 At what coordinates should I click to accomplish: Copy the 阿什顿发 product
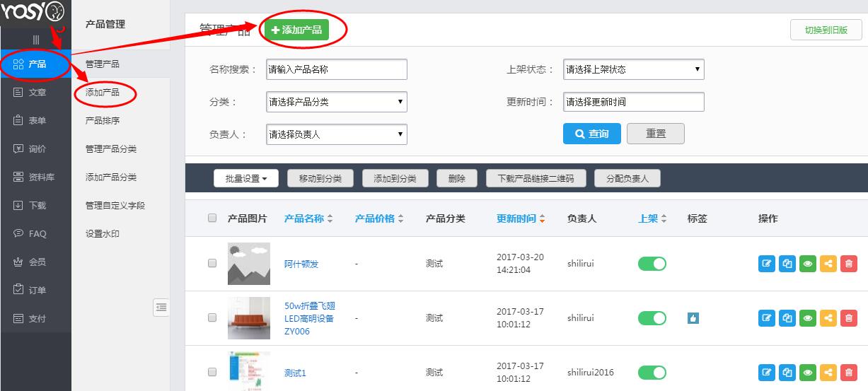click(787, 264)
